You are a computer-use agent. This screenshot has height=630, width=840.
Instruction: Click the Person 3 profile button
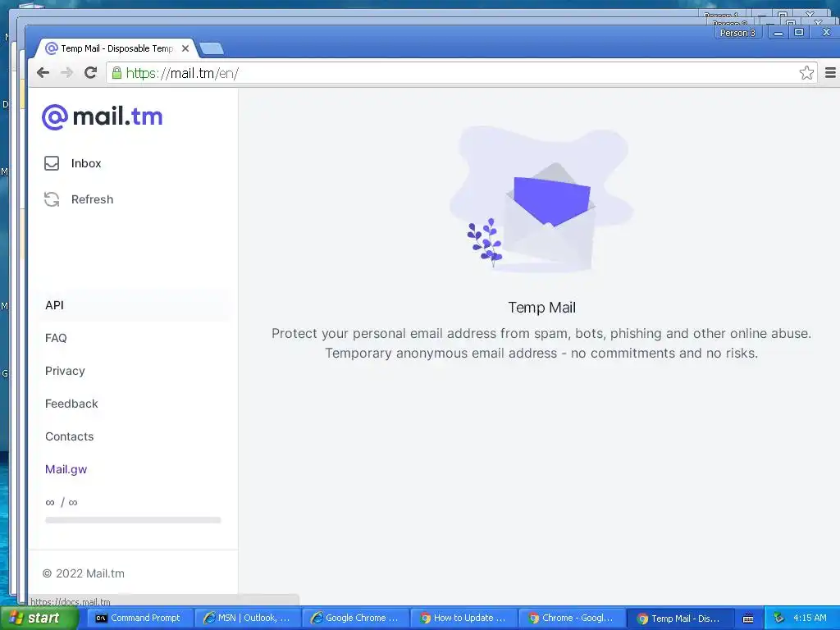[737, 33]
